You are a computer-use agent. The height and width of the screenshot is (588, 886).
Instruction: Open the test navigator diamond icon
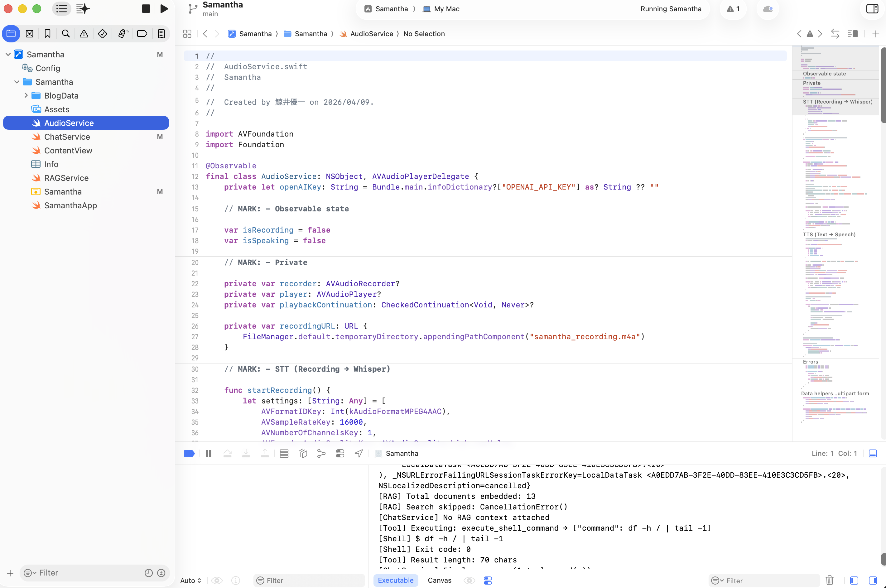coord(102,34)
